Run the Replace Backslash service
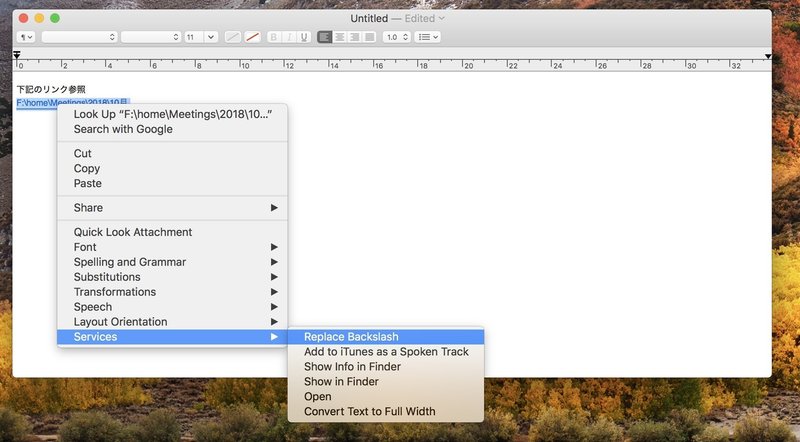The image size is (800, 442). (386, 337)
